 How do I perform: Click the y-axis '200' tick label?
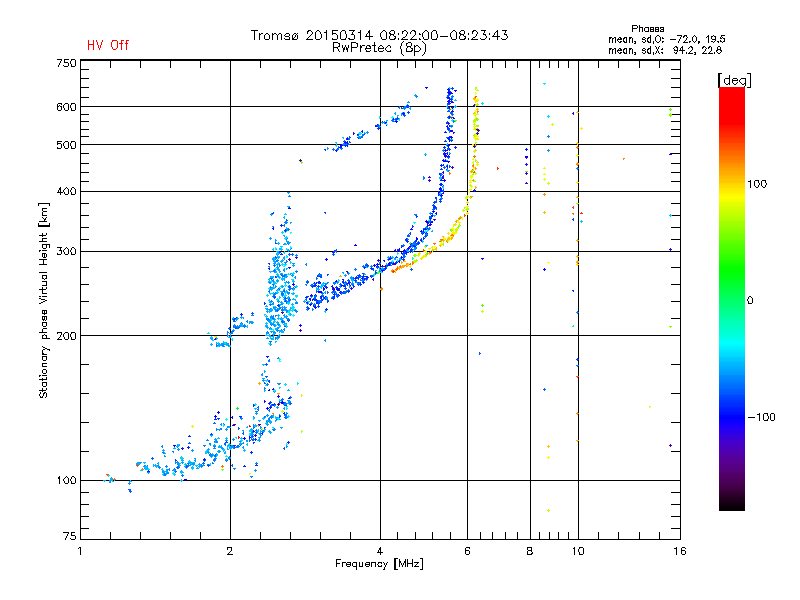click(66, 336)
